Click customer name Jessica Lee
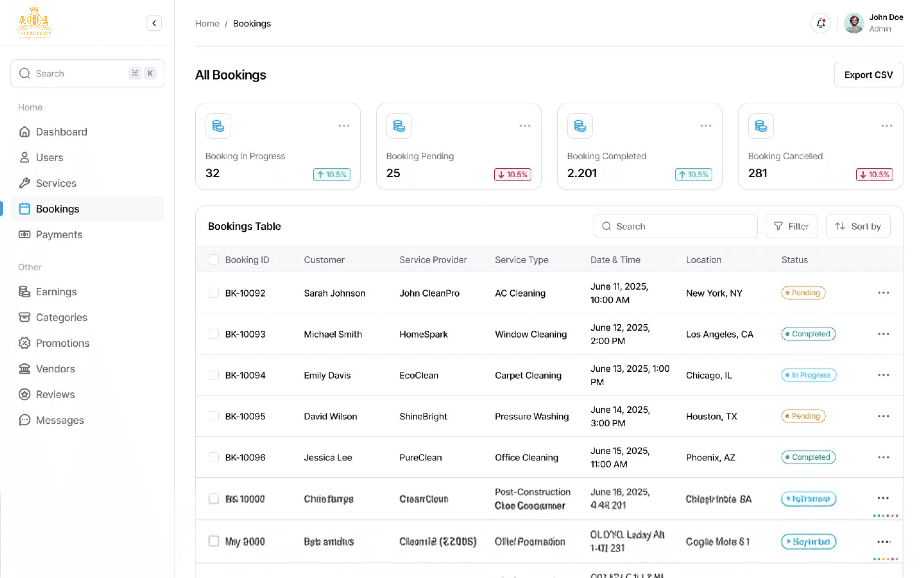The height and width of the screenshot is (578, 924). pyautogui.click(x=328, y=457)
